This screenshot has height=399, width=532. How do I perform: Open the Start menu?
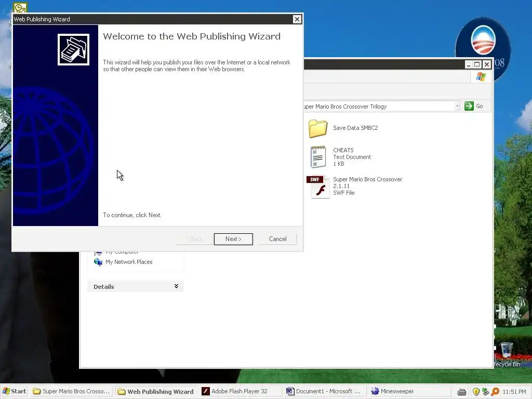14,391
